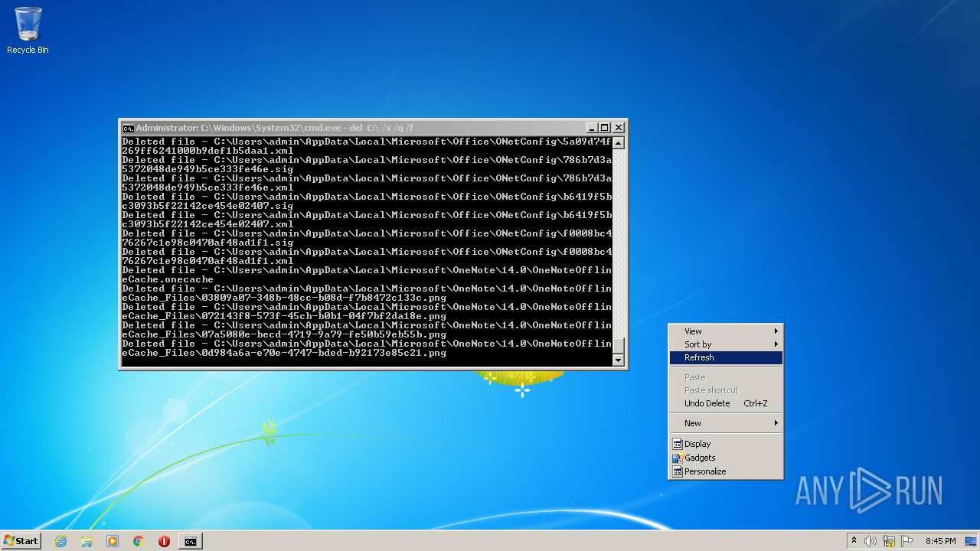Launch Windows Media Player from taskbar
The height and width of the screenshot is (551, 980).
(x=113, y=541)
